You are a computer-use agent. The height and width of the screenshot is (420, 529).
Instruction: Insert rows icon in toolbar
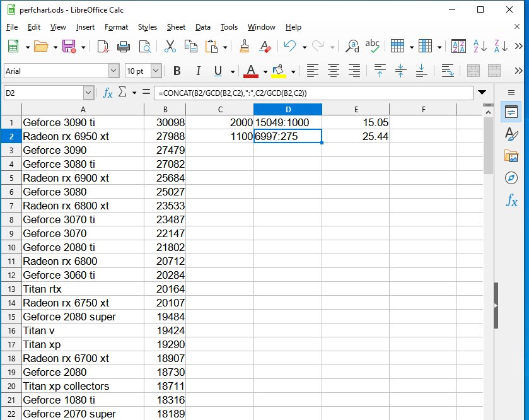397,47
